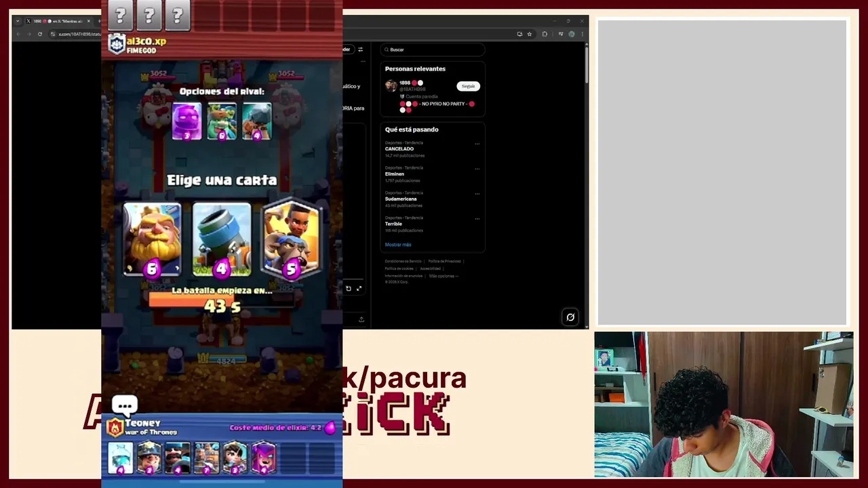Tap the second hidden rival card slot
868x488 pixels.
tap(149, 15)
